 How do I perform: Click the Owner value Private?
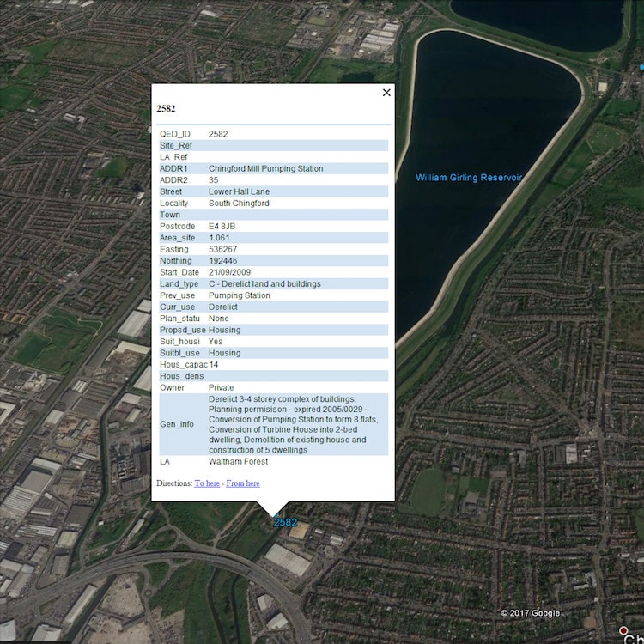click(x=221, y=387)
